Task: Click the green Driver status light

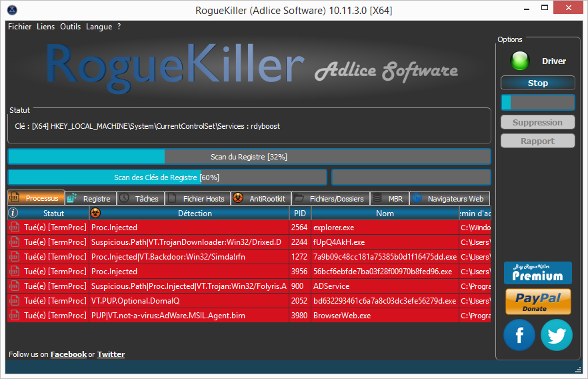Action: point(519,61)
